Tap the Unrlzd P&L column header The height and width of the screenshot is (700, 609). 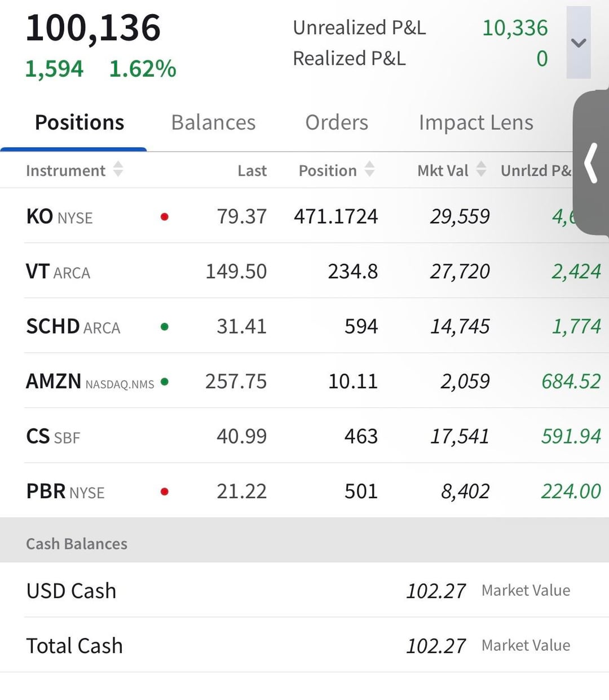click(535, 171)
